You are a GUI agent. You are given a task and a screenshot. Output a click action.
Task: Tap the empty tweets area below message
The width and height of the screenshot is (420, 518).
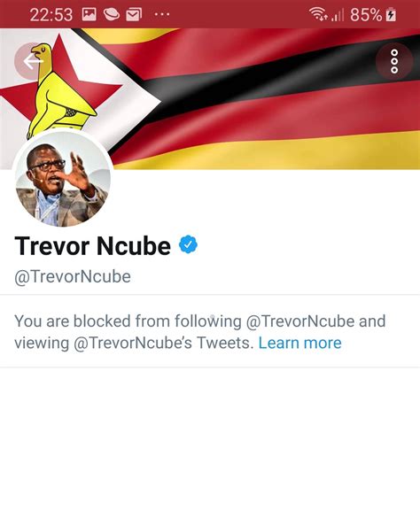(210, 443)
